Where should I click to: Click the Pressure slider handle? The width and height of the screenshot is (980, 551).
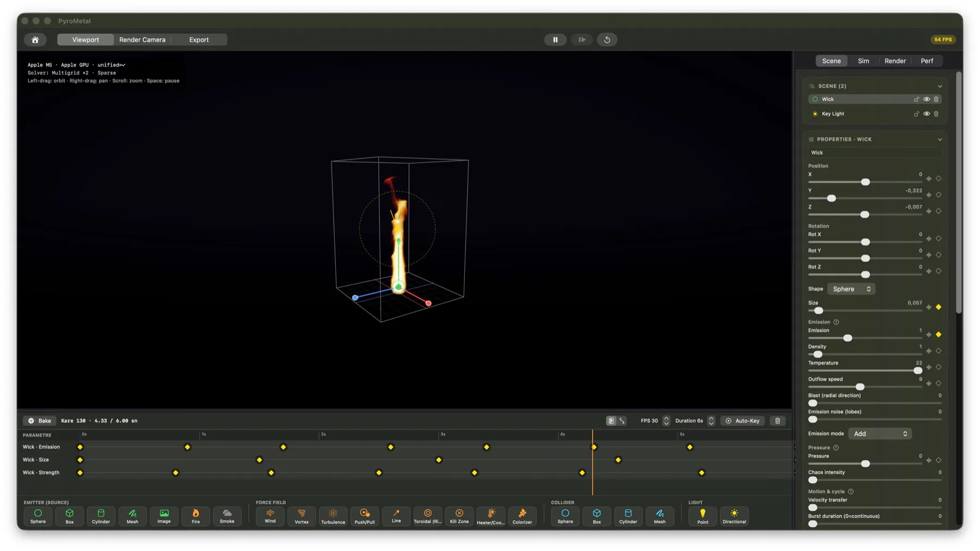[x=865, y=464]
